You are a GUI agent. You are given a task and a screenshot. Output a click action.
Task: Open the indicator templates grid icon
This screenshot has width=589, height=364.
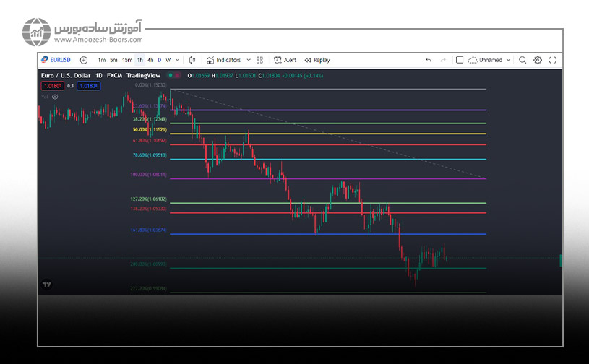pos(259,60)
